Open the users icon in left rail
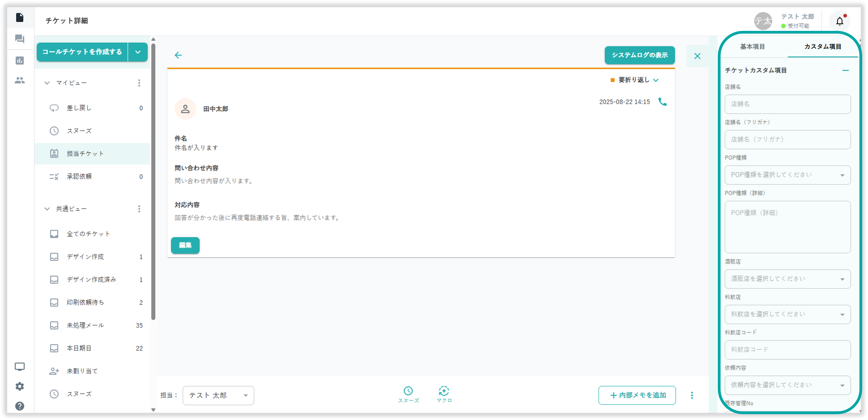The image size is (868, 420). 20,80
